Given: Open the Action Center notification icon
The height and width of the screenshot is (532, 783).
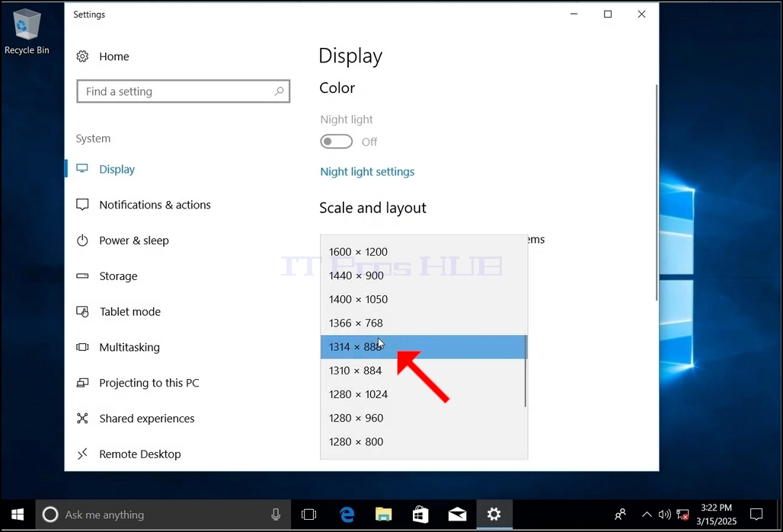Looking at the screenshot, I should coord(756,514).
